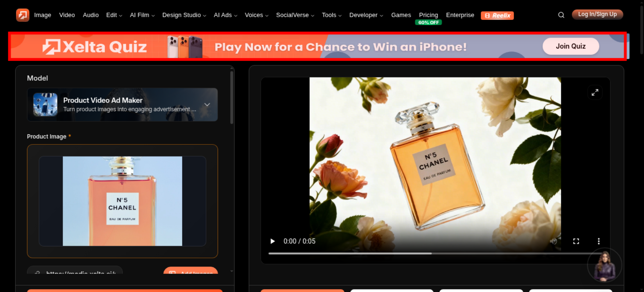Open the search magnifier icon
The width and height of the screenshot is (644, 292).
tap(561, 15)
